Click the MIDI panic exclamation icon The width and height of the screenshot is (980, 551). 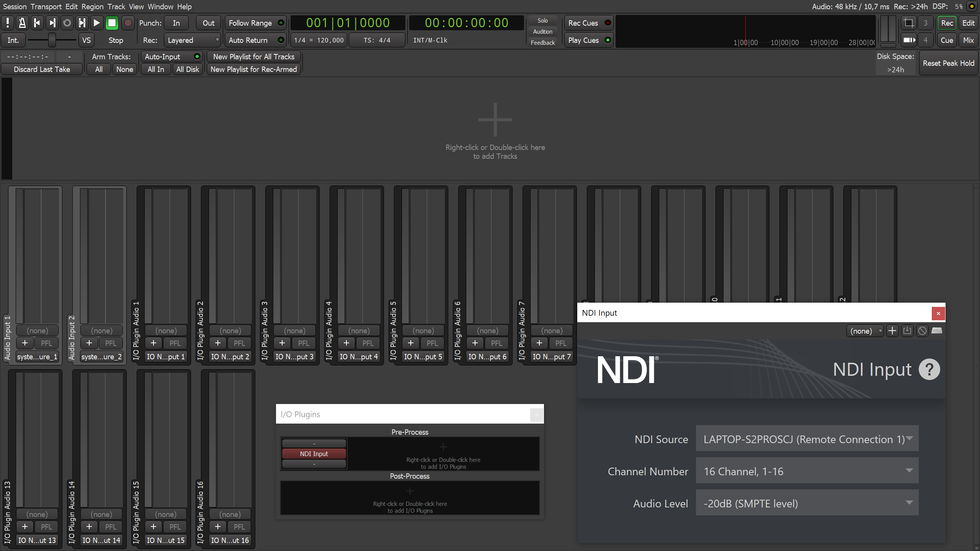click(x=7, y=23)
